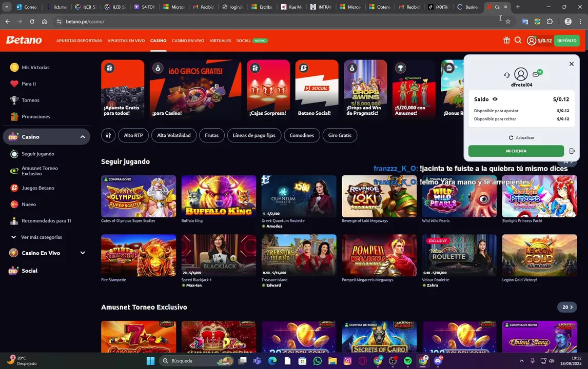The width and height of the screenshot is (588, 369).
Task: Open the filter sliders icon button
Action: (108, 135)
